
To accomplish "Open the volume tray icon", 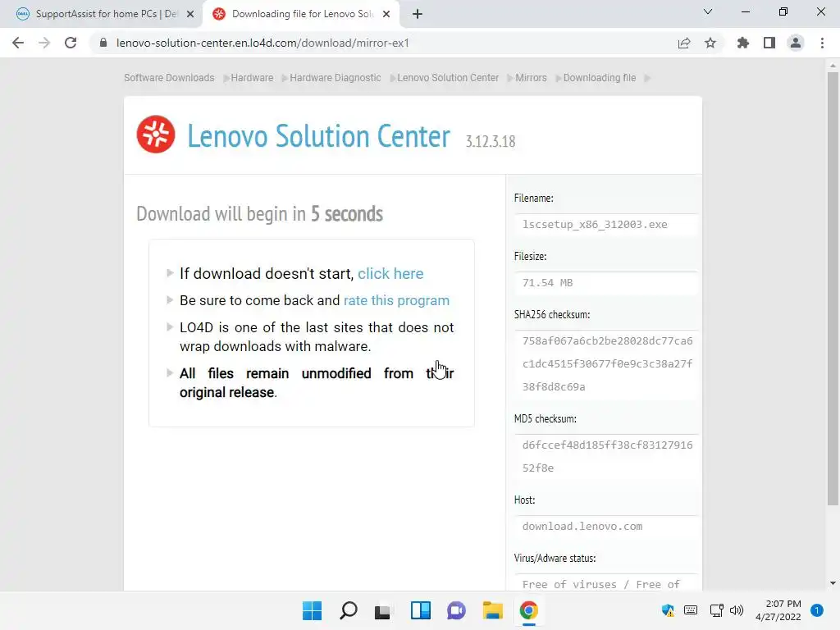I will 737,610.
